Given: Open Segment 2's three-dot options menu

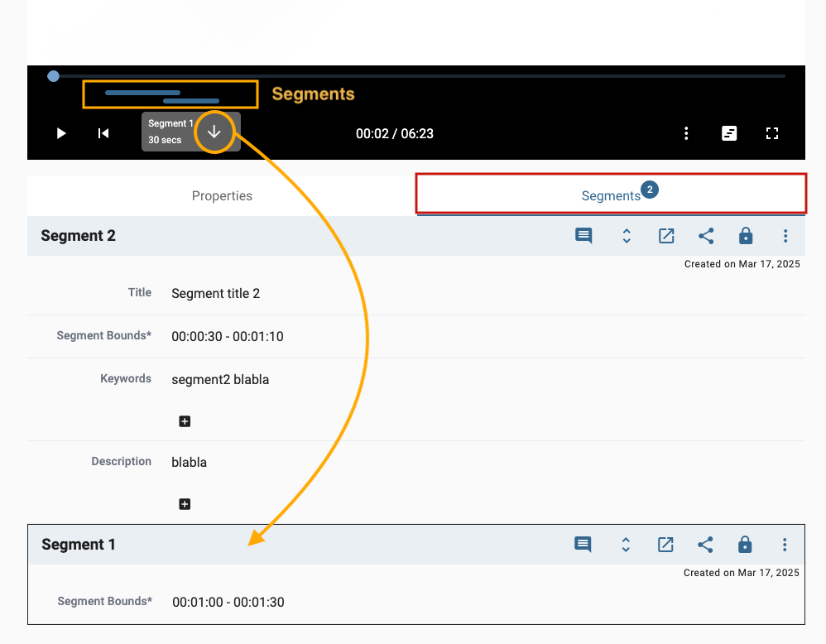Looking at the screenshot, I should tap(785, 236).
